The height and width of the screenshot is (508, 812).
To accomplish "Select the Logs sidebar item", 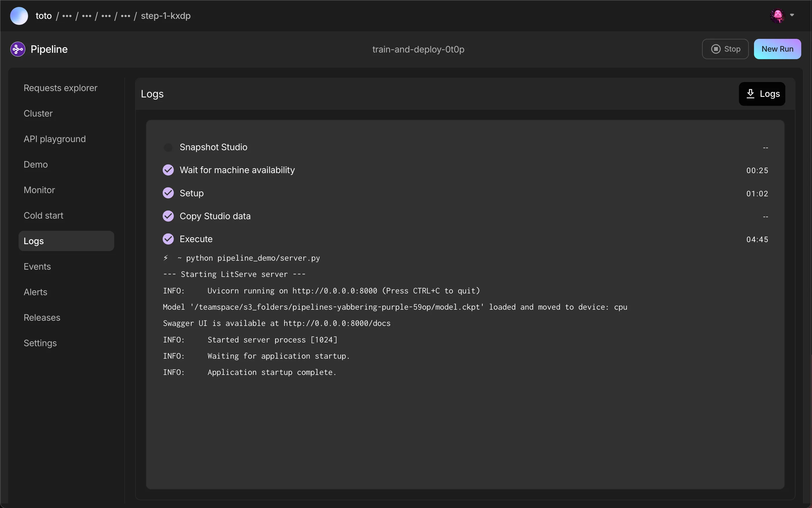I will 66,241.
